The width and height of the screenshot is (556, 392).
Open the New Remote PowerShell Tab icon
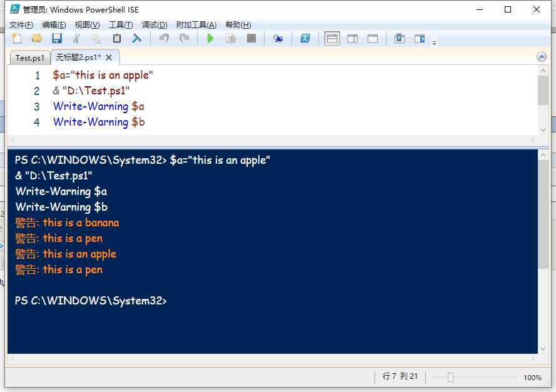click(x=278, y=38)
